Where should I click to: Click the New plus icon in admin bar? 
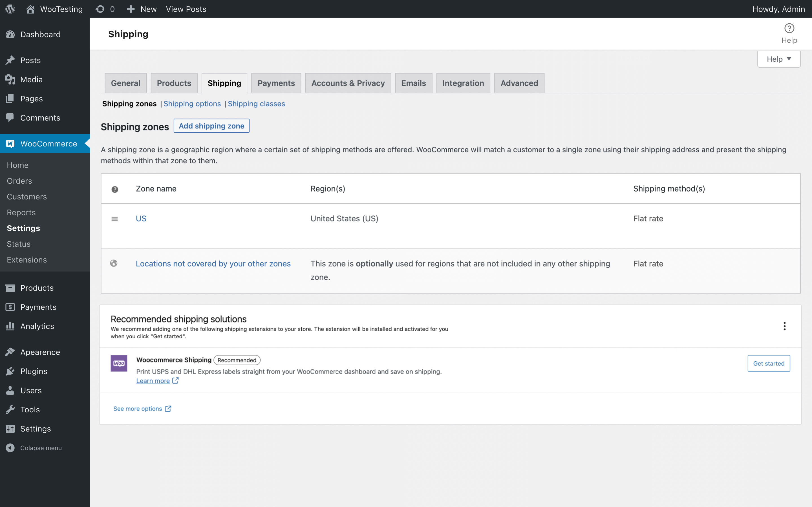[131, 9]
